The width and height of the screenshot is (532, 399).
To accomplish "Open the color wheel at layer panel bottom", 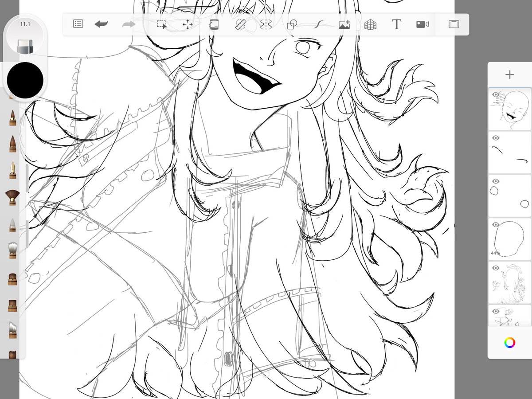I will coord(509,342).
